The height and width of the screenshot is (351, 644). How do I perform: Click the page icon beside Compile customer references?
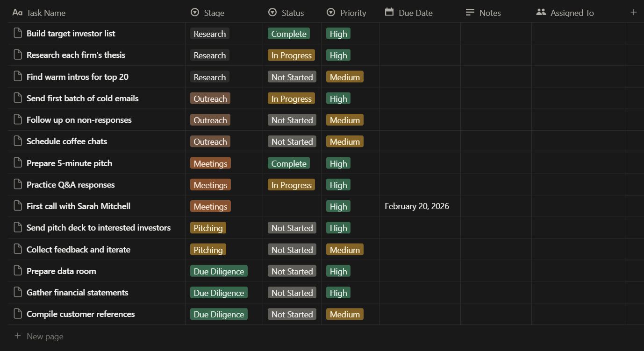click(18, 314)
